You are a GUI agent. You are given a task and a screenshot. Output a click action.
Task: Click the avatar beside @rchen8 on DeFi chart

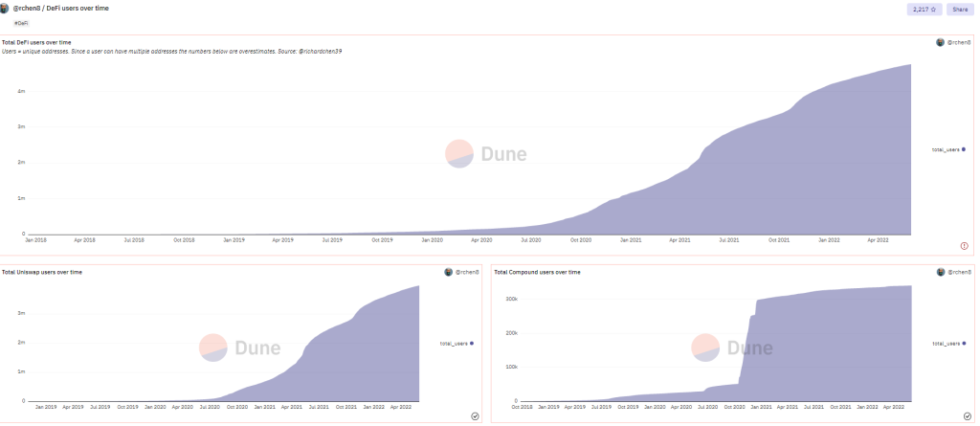pyautogui.click(x=940, y=42)
